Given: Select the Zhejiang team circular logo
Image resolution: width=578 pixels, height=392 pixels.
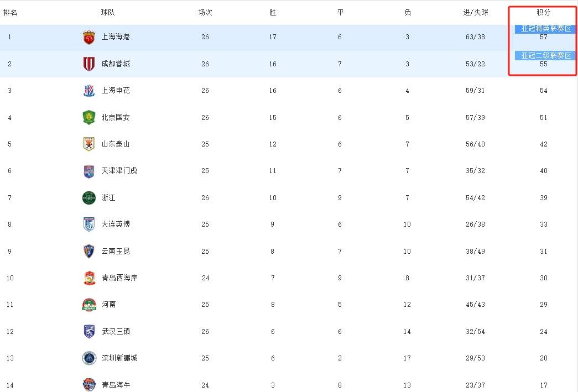Looking at the screenshot, I should (88, 197).
